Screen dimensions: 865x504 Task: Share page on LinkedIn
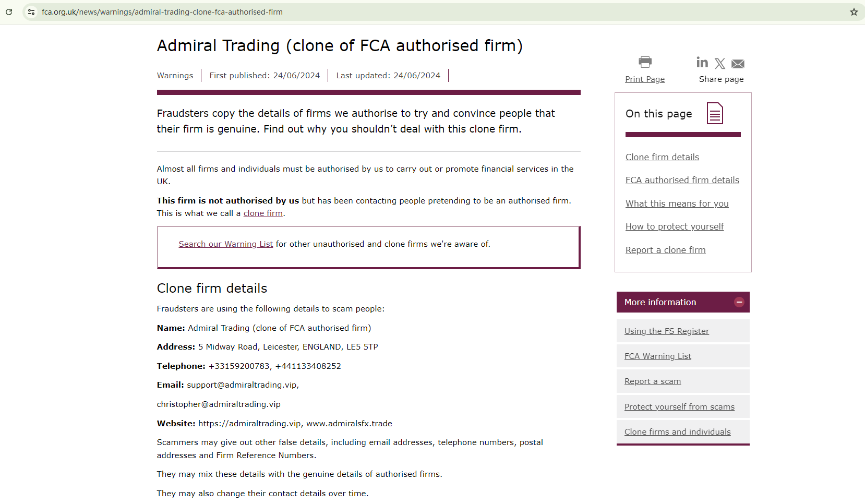(702, 63)
